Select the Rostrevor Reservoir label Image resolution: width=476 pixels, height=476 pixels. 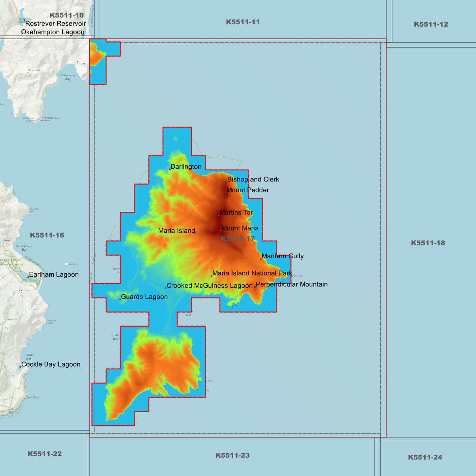click(55, 24)
